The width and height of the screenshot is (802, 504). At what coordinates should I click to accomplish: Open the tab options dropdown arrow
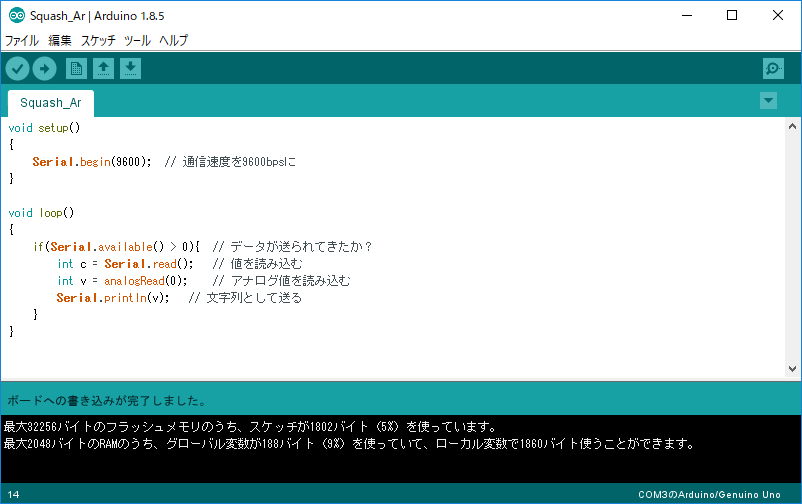[x=768, y=101]
